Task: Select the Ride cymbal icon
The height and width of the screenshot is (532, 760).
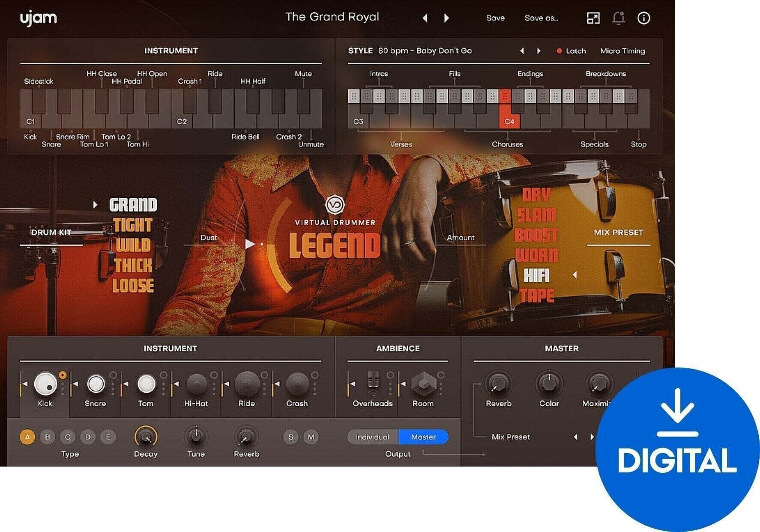Action: [x=247, y=384]
